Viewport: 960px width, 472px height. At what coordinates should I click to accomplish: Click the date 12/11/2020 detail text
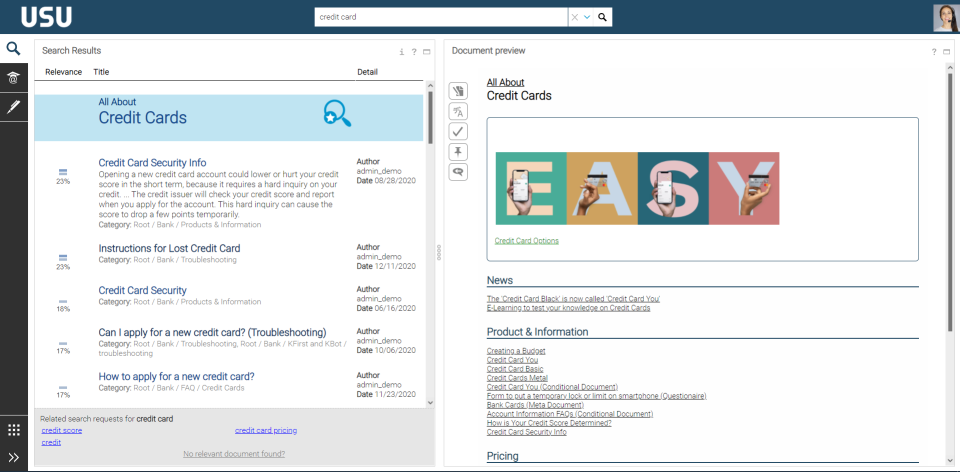pyautogui.click(x=395, y=266)
